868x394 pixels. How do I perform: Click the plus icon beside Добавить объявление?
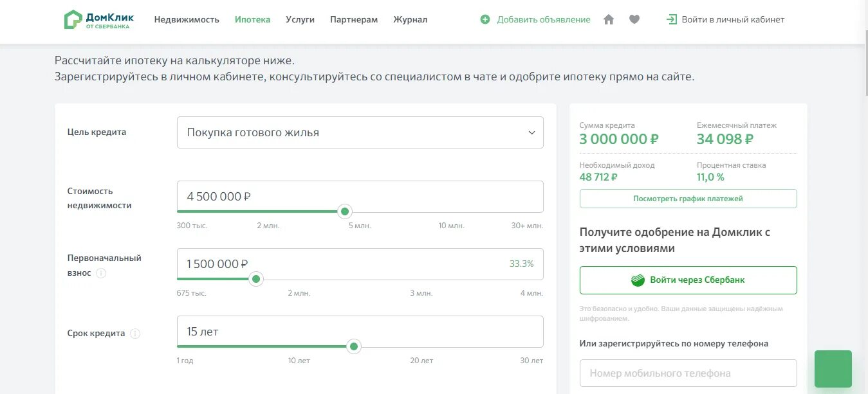[485, 19]
